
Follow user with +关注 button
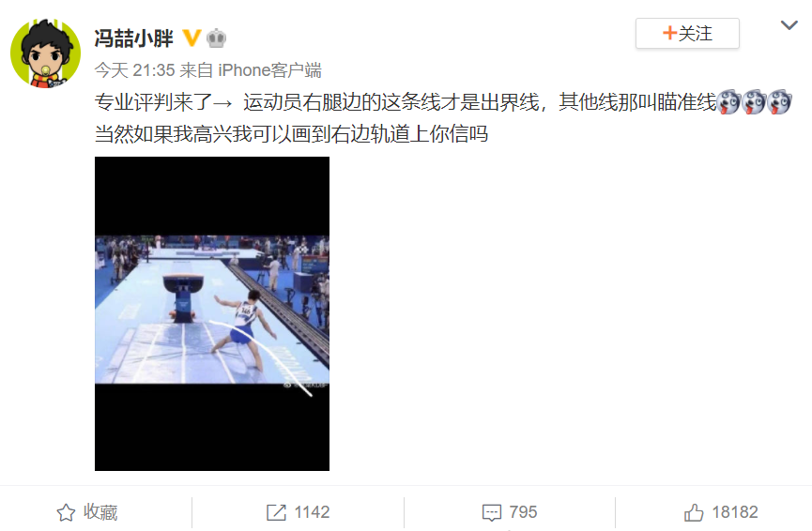(x=687, y=34)
